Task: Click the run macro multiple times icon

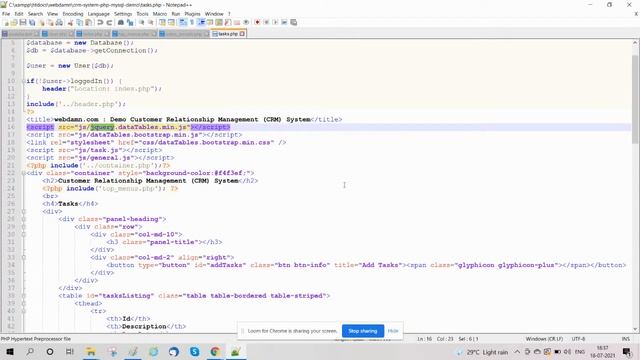Action: (284, 22)
